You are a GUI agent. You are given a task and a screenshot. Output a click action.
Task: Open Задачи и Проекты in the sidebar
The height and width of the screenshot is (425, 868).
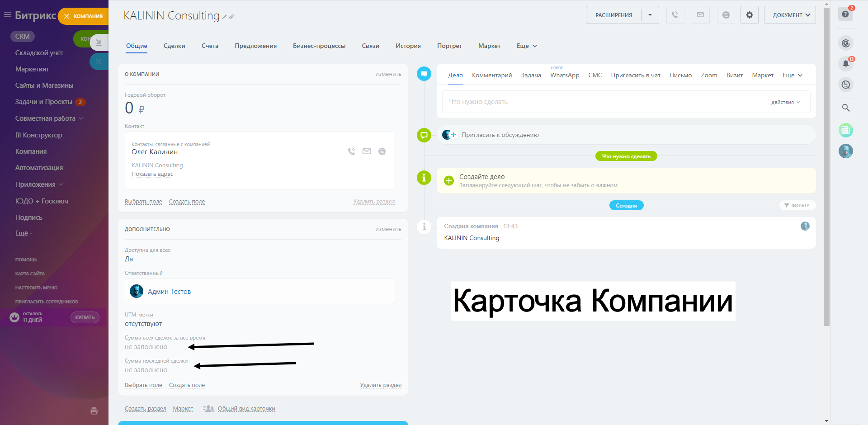(44, 102)
